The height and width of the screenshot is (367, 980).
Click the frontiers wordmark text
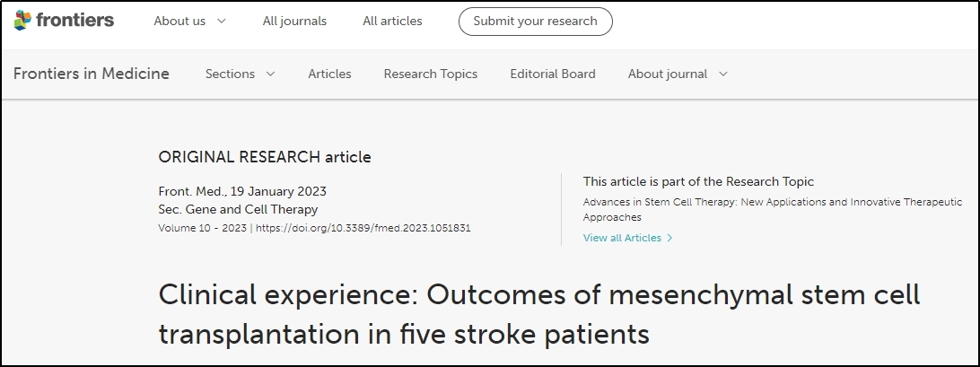[75, 20]
